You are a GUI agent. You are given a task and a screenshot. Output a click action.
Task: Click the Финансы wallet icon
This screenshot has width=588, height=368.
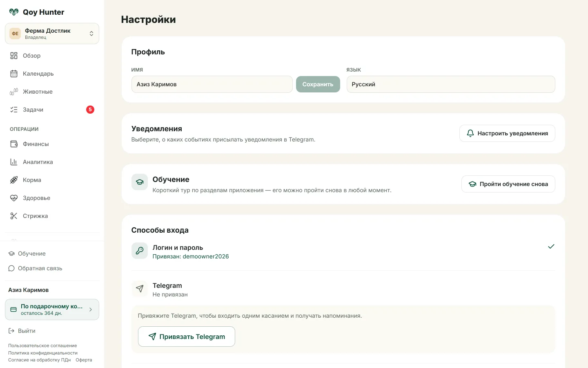coord(14,144)
